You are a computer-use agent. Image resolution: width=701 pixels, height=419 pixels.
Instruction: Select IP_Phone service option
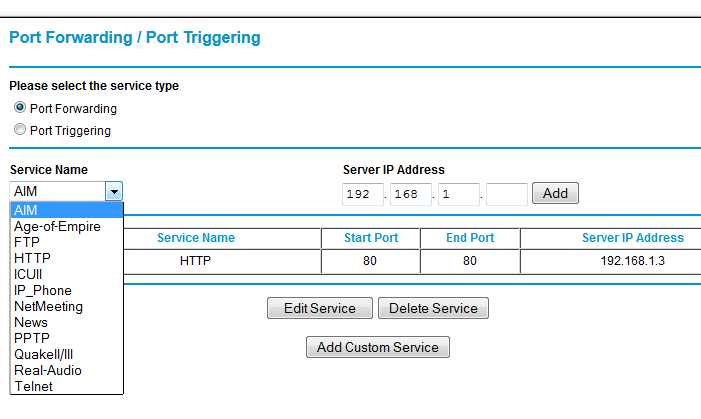tap(67, 290)
